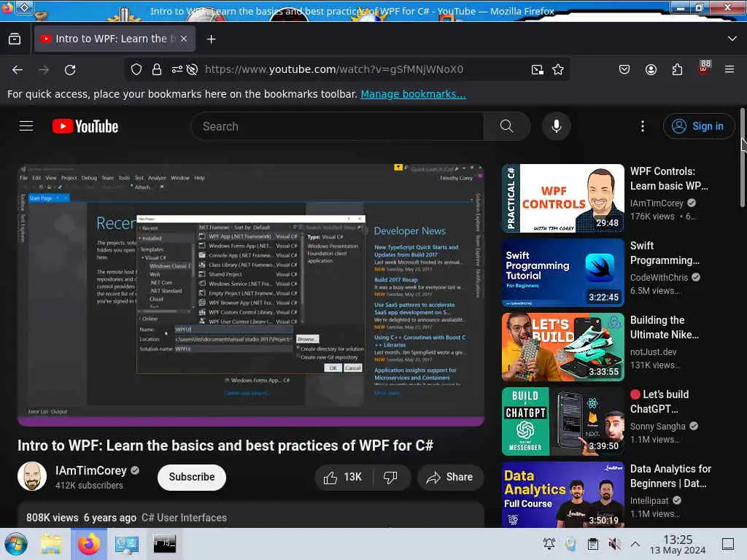This screenshot has width=747, height=560.
Task: Open the Firefox View tab list icon
Action: click(x=15, y=39)
